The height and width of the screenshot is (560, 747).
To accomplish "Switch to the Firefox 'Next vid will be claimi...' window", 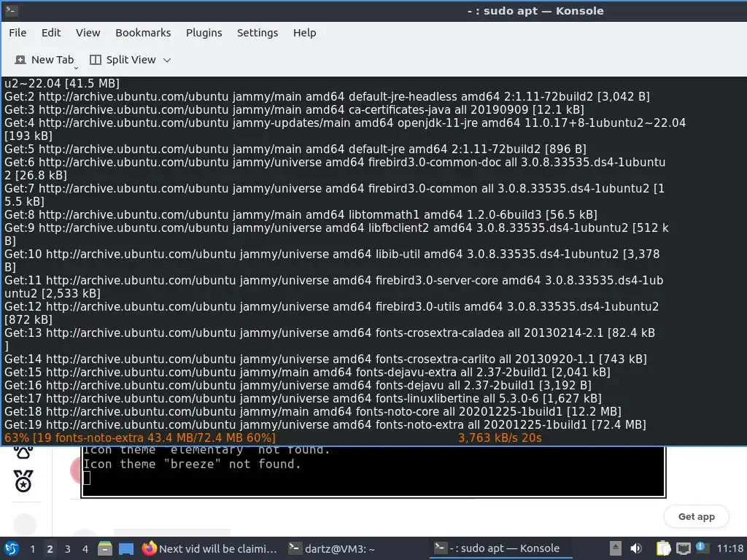I will click(x=209, y=548).
